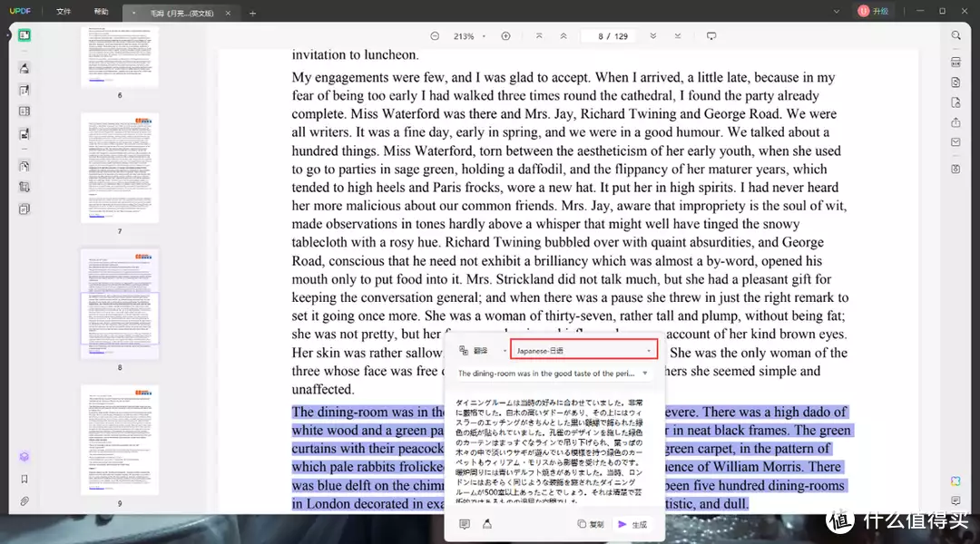Zoom out of the page
Screen dimensions: 980x544
[435, 36]
